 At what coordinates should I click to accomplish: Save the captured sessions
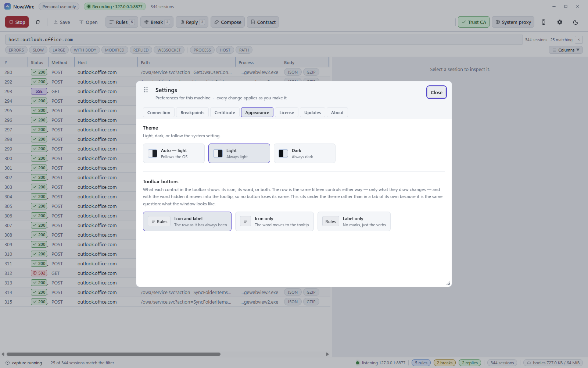pos(61,22)
